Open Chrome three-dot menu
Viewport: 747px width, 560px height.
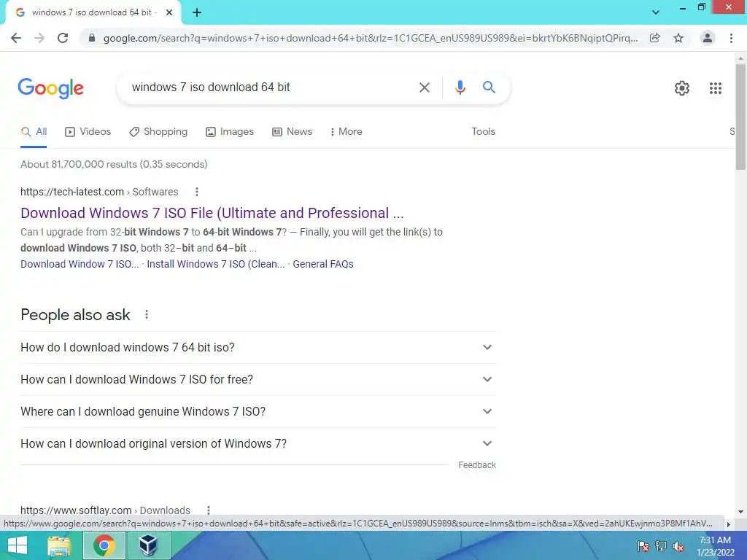731,38
